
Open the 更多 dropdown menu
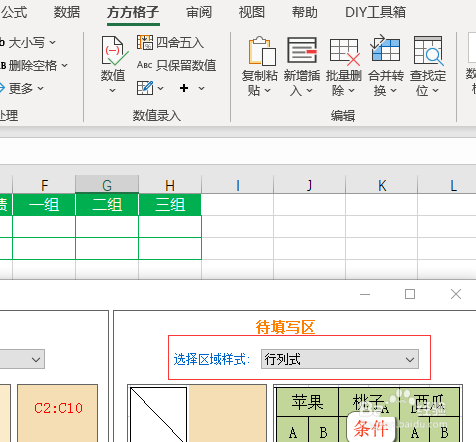pyautogui.click(x=41, y=88)
